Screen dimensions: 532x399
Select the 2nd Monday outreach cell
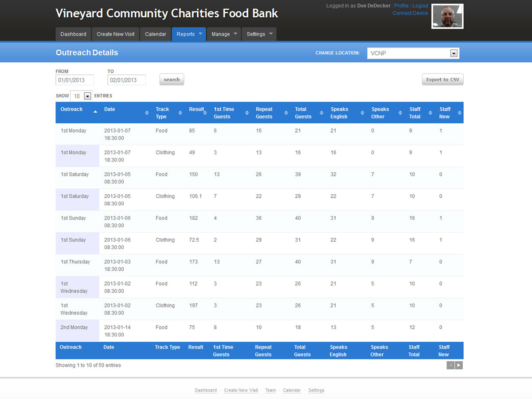point(78,331)
